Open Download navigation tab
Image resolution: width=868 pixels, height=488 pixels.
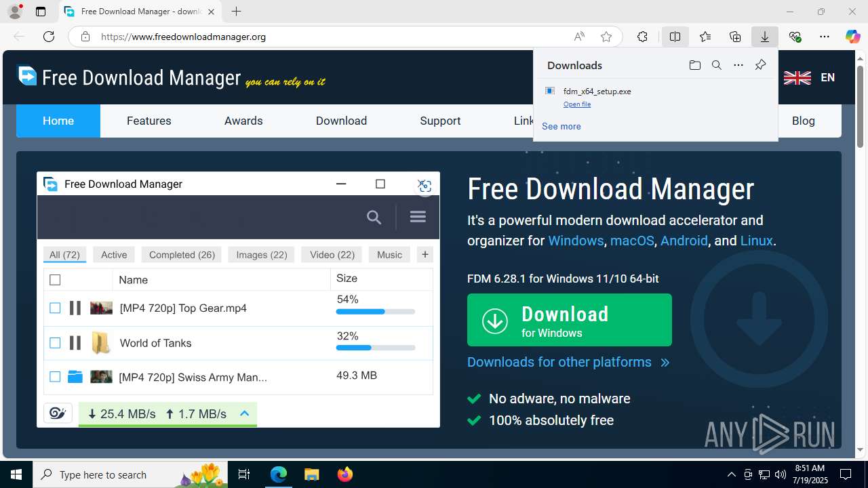(341, 121)
